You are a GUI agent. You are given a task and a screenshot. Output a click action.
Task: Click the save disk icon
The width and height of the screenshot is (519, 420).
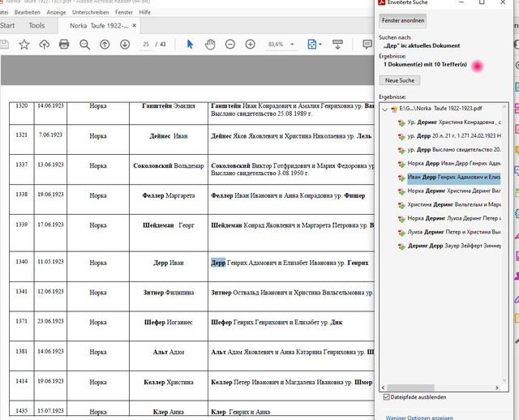tap(4, 45)
